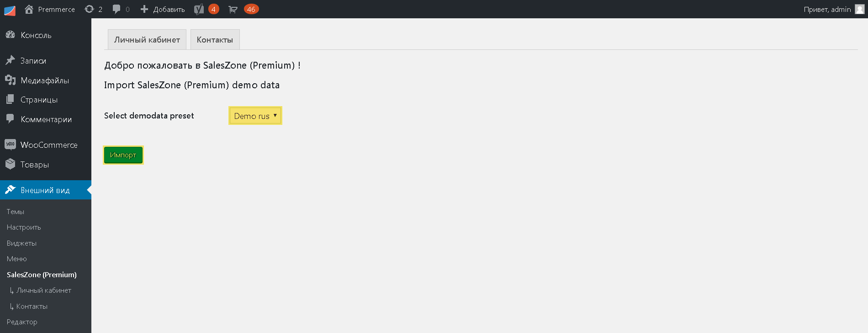Open the Добавить new content menu
This screenshot has width=868, height=333.
(163, 9)
